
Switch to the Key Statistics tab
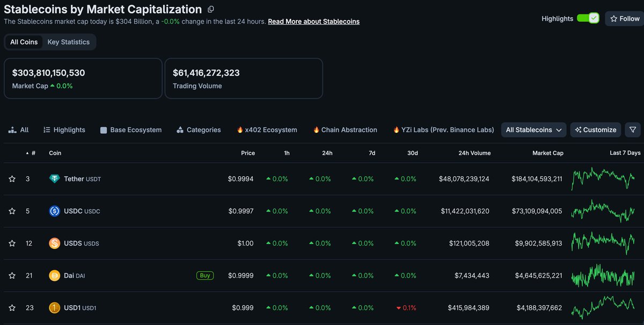click(69, 42)
